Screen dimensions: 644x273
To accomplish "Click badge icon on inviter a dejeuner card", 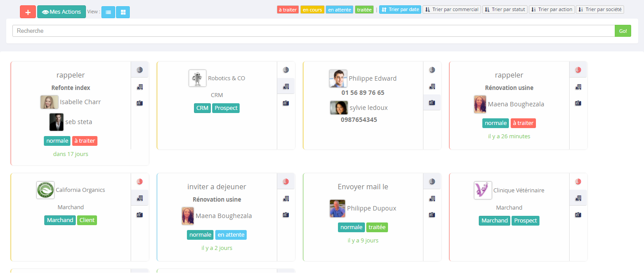I will [286, 215].
